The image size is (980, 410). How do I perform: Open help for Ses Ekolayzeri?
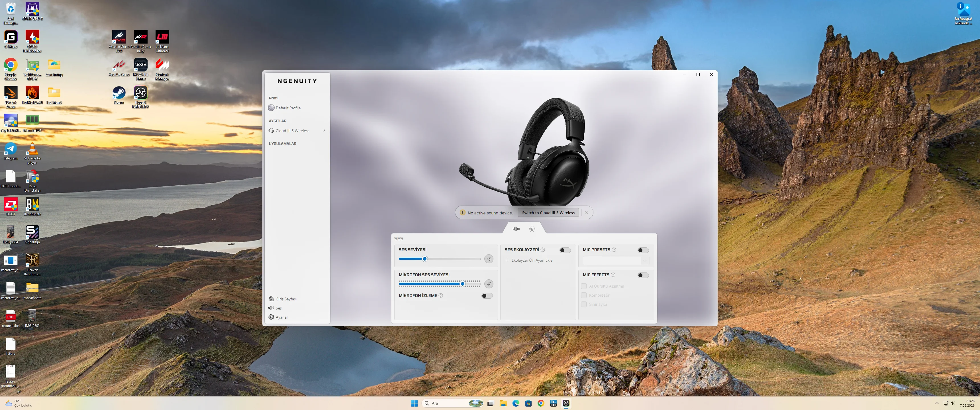[x=543, y=250]
